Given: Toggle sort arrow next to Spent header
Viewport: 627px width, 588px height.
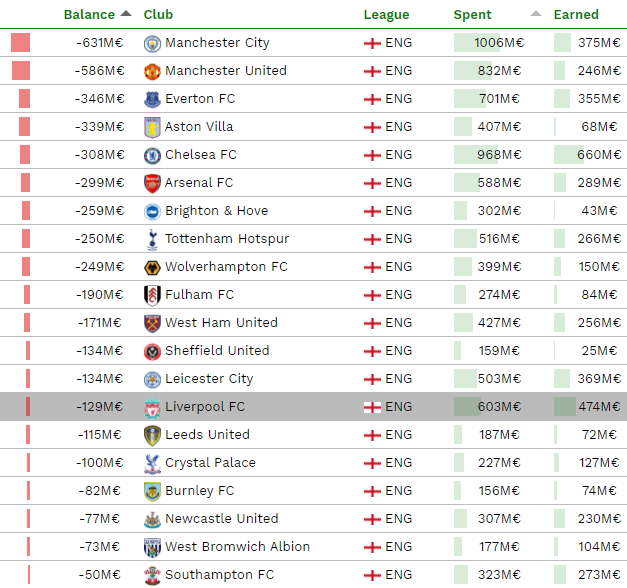Looking at the screenshot, I should point(536,14).
